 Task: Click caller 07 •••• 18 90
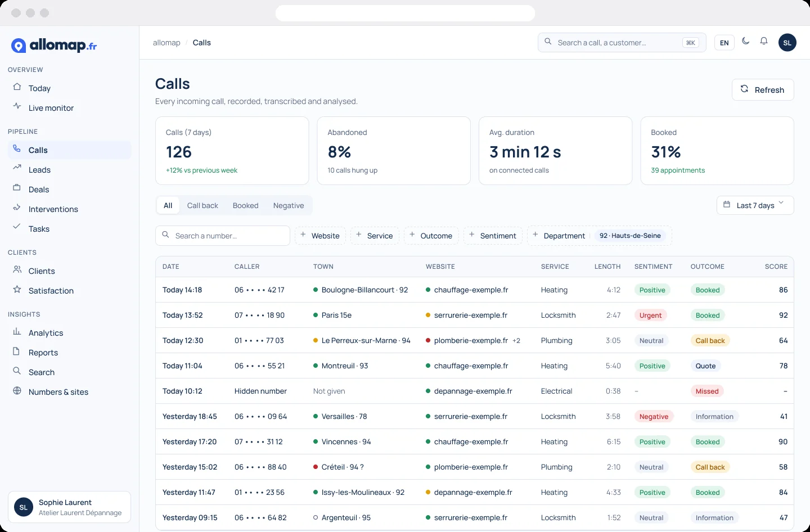pyautogui.click(x=259, y=315)
